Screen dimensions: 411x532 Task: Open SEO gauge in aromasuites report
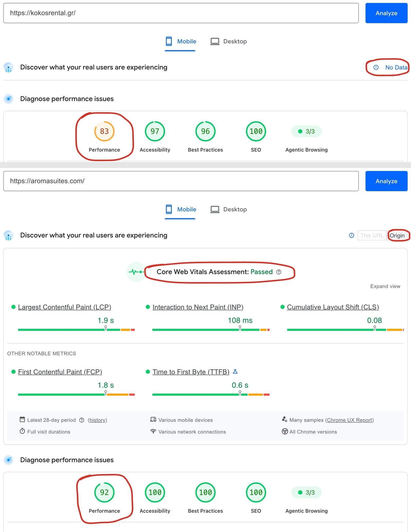point(256,492)
